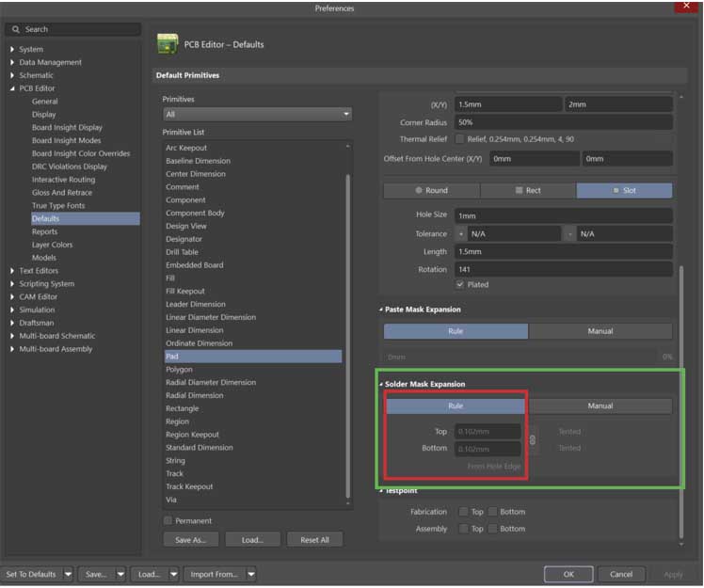Click the Tolerance minus sign icon
The image size is (704, 588).
click(569, 233)
